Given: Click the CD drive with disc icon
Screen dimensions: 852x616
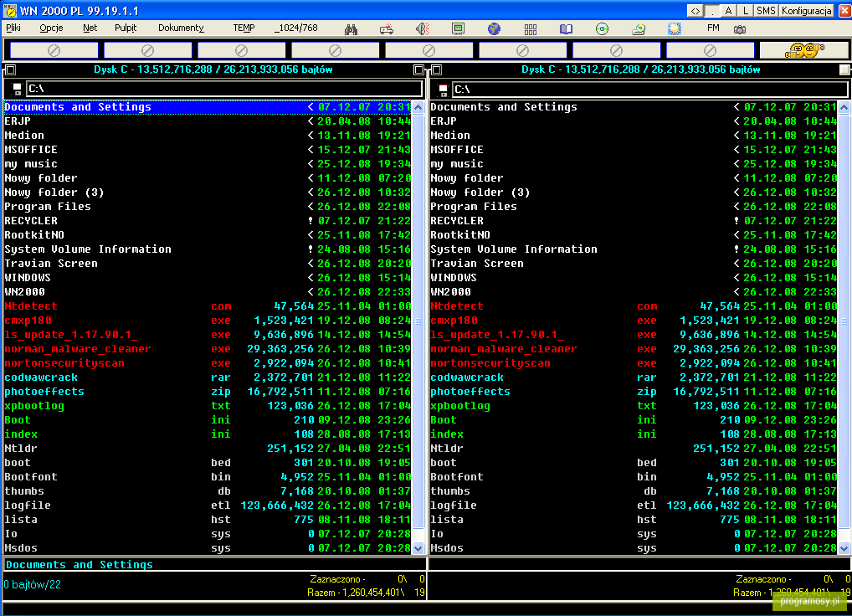Looking at the screenshot, I should tap(639, 28).
